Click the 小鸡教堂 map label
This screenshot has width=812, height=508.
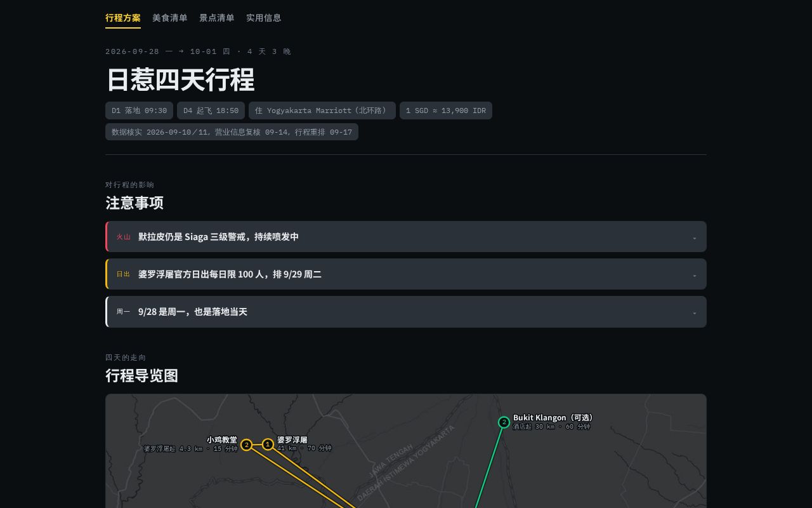(222, 439)
